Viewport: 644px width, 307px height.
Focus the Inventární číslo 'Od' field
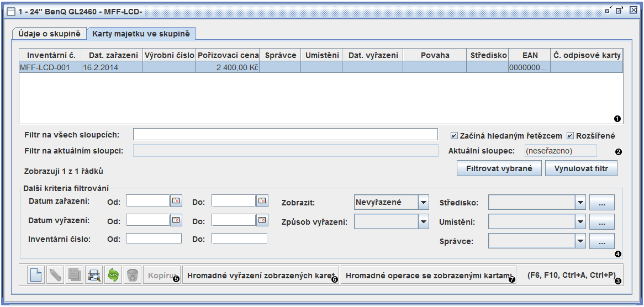click(x=154, y=239)
